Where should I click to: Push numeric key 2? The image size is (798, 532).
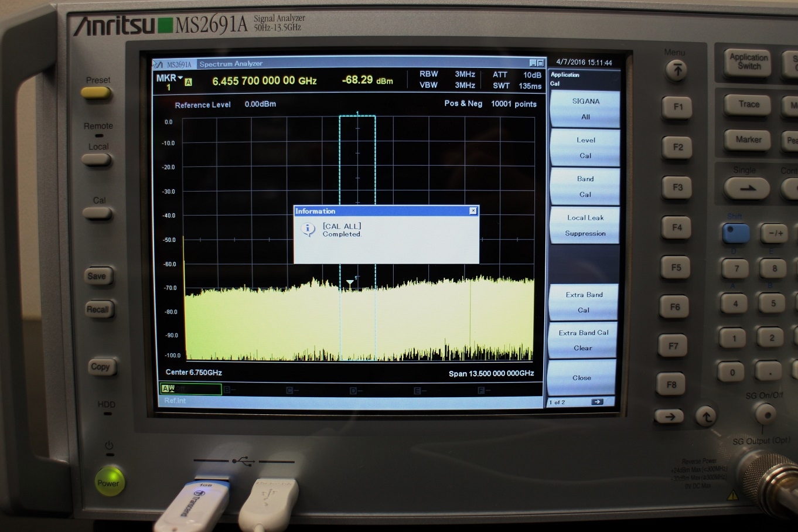click(771, 338)
